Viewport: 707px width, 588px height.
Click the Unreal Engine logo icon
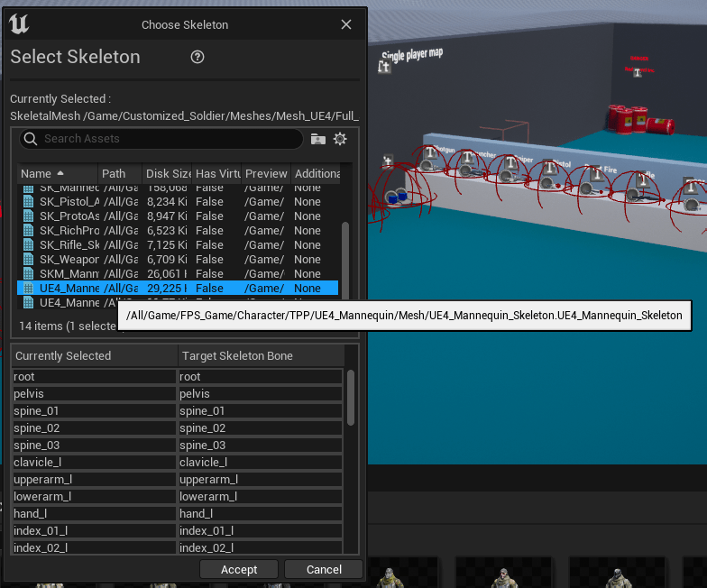19,24
